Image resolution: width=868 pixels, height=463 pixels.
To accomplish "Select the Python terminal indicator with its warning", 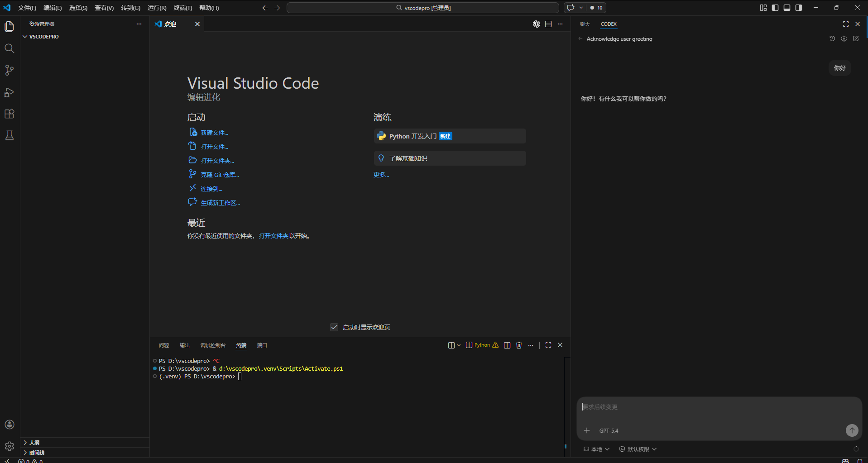I will click(x=482, y=345).
